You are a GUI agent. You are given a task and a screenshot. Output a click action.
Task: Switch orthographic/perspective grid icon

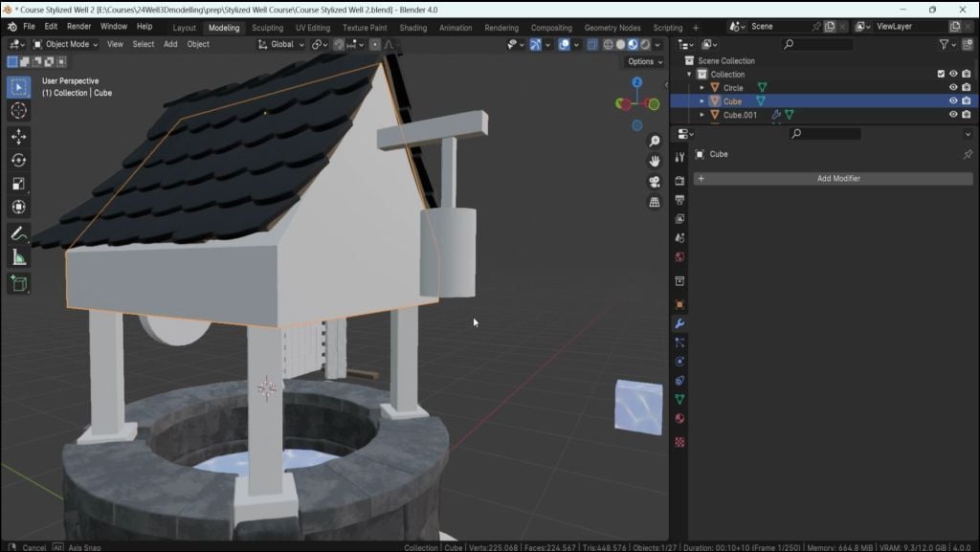coord(655,202)
